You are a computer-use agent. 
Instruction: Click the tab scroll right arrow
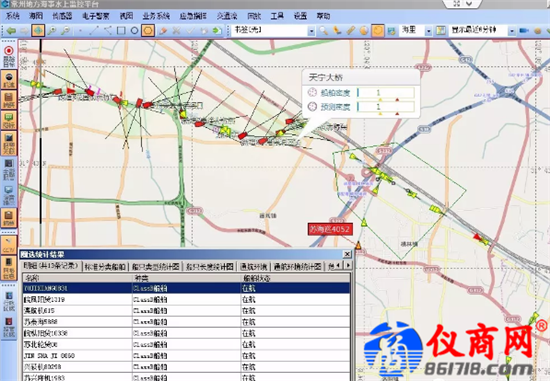point(348,266)
